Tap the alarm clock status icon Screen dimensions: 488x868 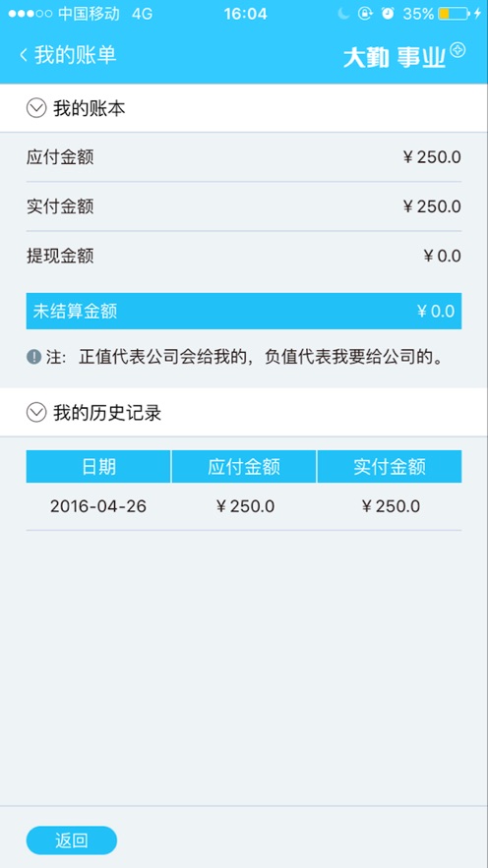coord(388,14)
